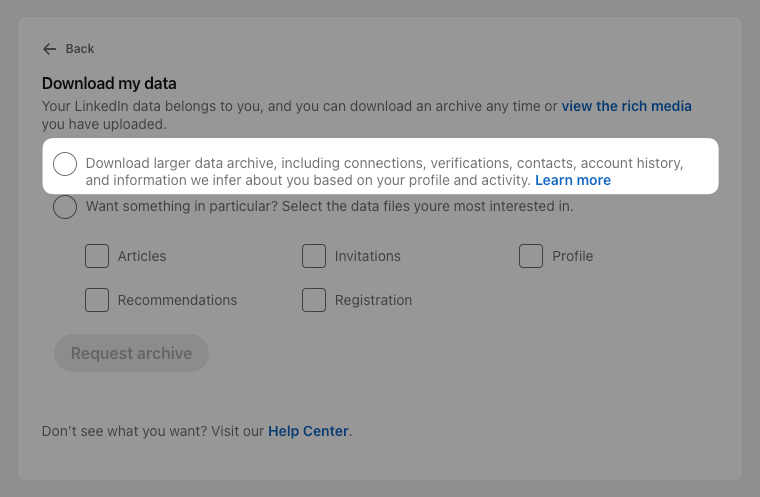Click 'Want something in particular?' text
760x497 pixels.
pyautogui.click(x=182, y=207)
